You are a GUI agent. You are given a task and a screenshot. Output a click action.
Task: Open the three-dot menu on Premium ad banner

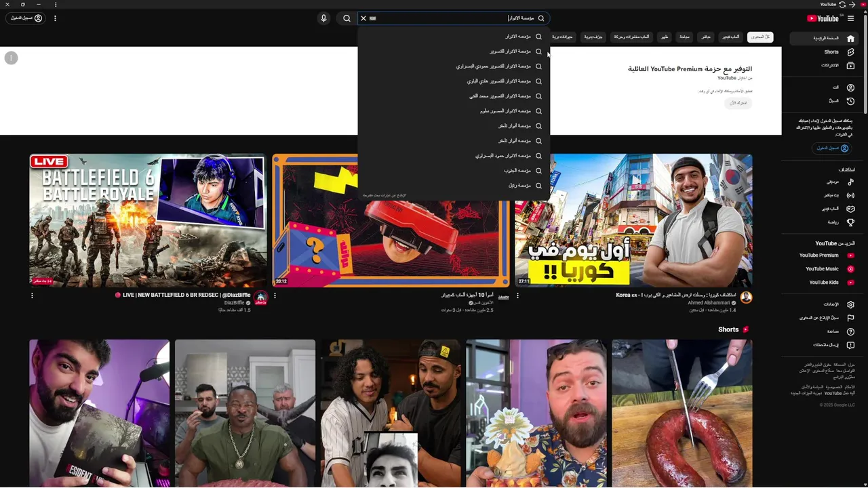pos(11,58)
